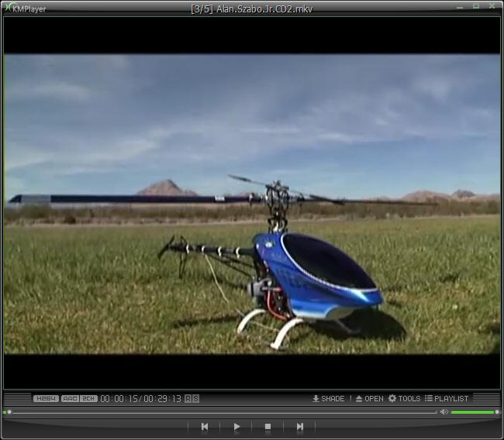Toggle the R repeat indicator

click(x=188, y=398)
